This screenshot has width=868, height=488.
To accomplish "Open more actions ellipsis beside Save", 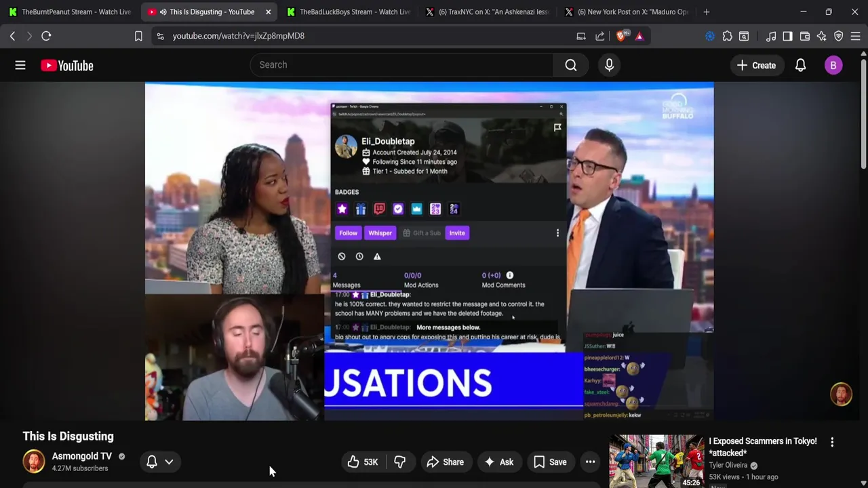I will coord(590,462).
